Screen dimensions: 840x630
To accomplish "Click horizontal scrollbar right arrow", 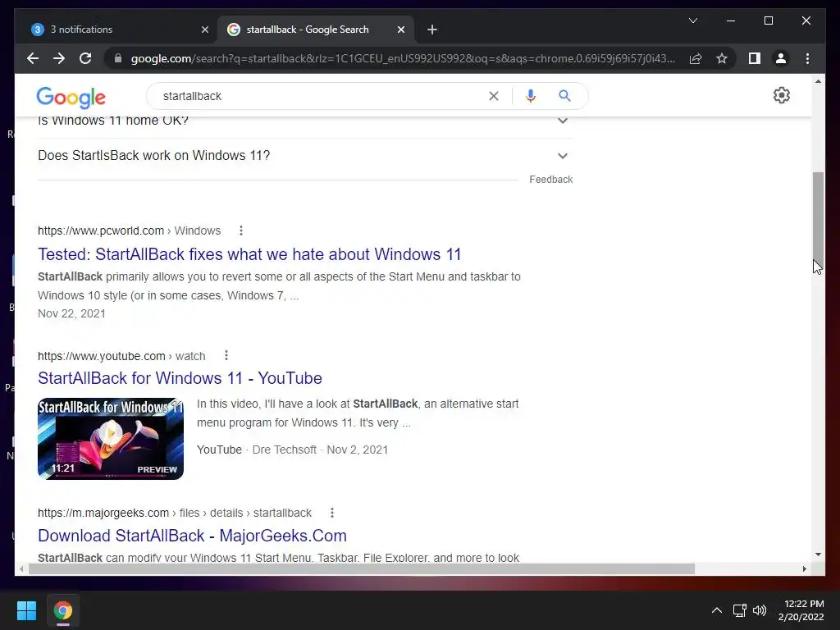I will click(805, 569).
